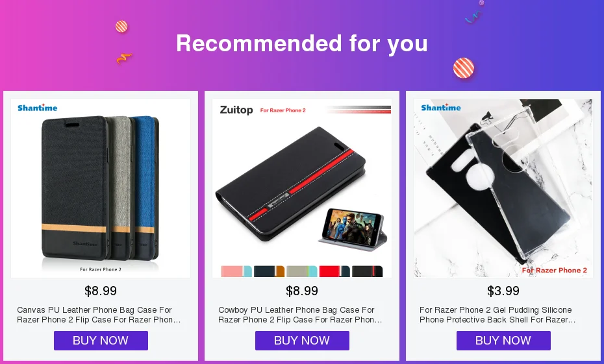The image size is (604, 364).
Task: Open the clear silicone shell product image
Action: [503, 188]
